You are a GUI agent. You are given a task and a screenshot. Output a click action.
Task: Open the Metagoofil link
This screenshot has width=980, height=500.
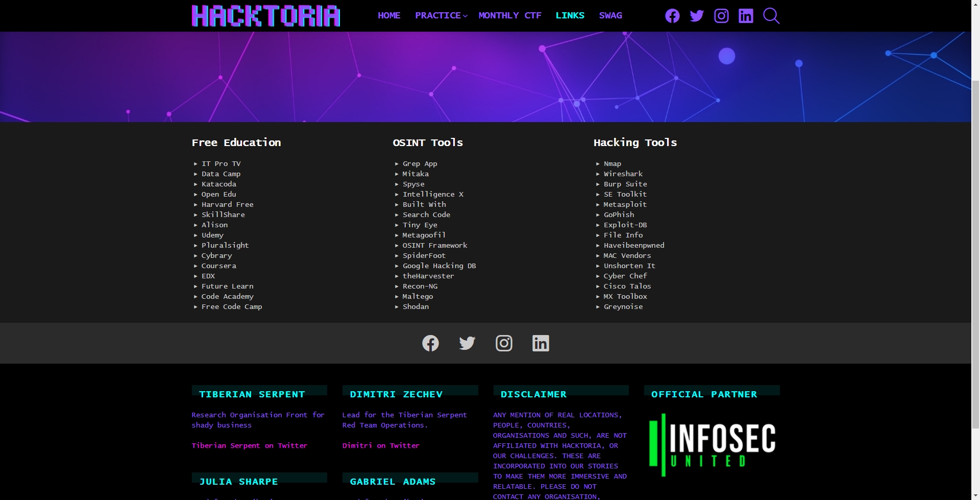pyautogui.click(x=424, y=235)
